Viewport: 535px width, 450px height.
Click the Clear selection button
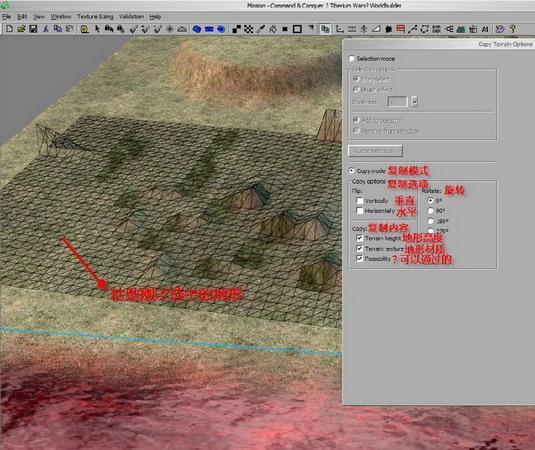coord(375,151)
